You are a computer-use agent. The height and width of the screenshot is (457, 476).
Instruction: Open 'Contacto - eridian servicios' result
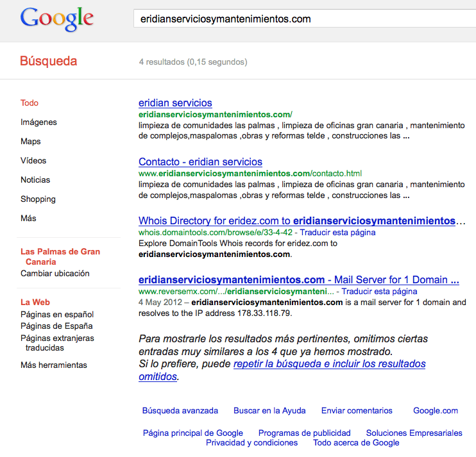(x=200, y=162)
